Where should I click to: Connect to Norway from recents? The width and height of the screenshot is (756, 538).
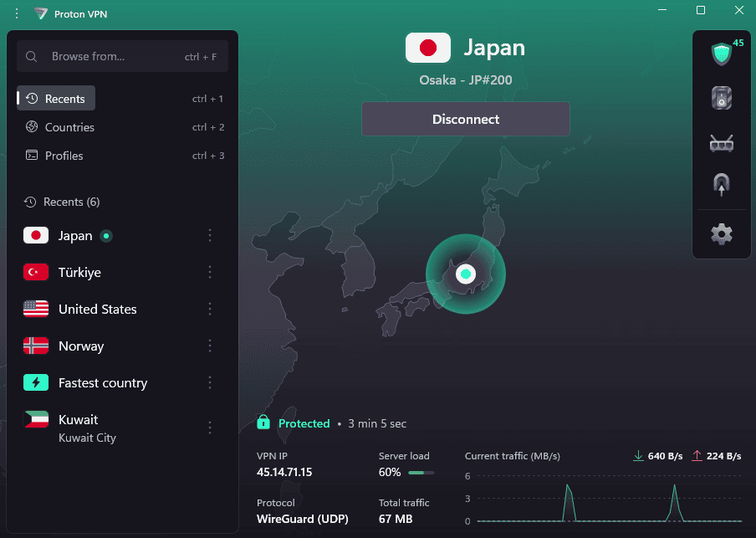pos(81,346)
